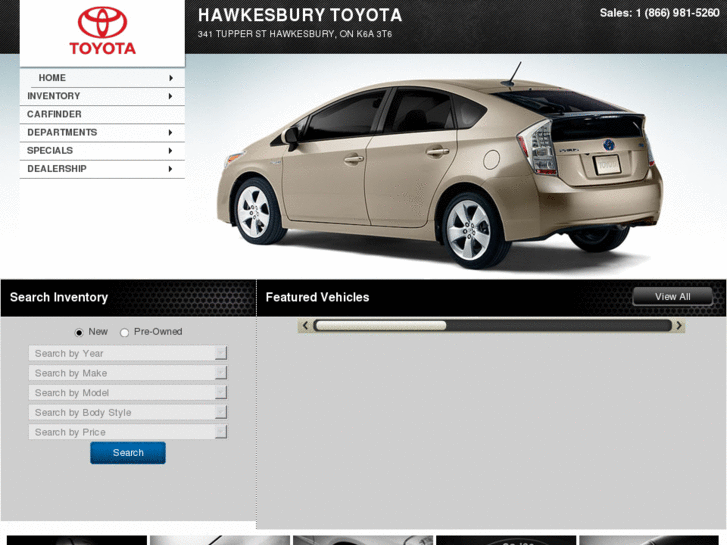Click the View All button
Image resolution: width=727 pixels, height=545 pixels.
673,297
